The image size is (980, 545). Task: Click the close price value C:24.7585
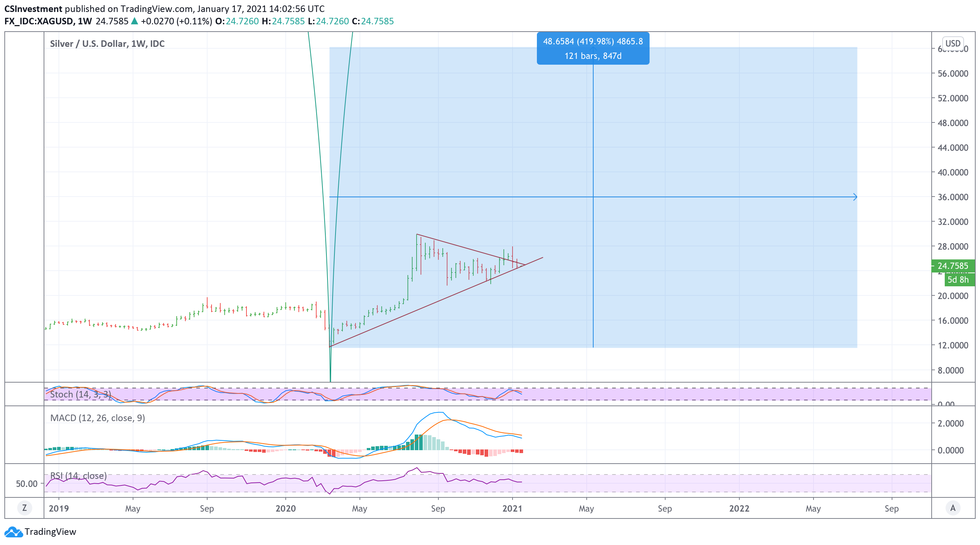point(373,21)
